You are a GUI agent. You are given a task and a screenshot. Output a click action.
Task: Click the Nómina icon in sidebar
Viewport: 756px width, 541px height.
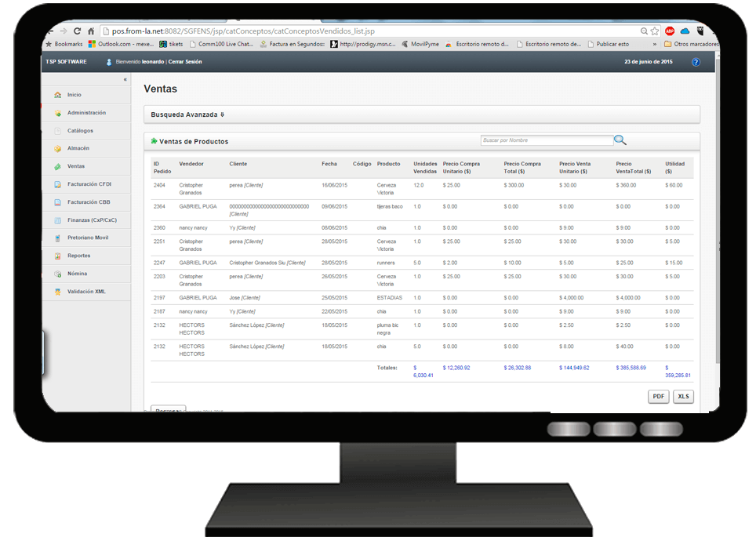pos(58,274)
